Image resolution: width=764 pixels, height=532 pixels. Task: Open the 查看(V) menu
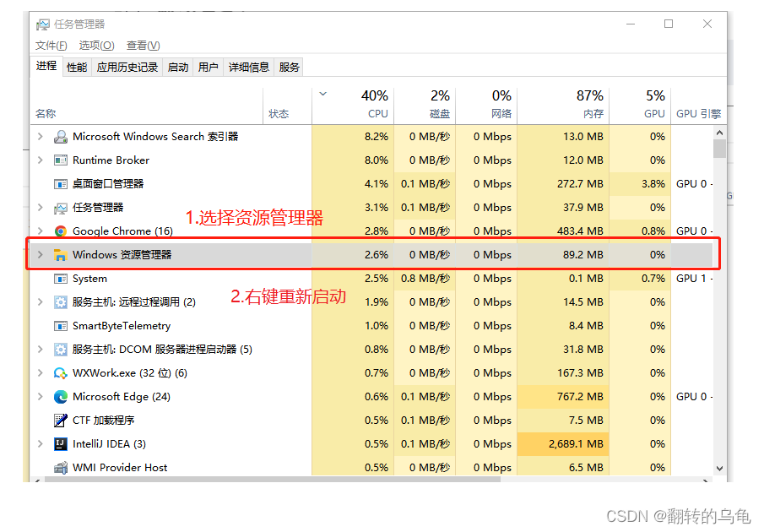point(144,46)
